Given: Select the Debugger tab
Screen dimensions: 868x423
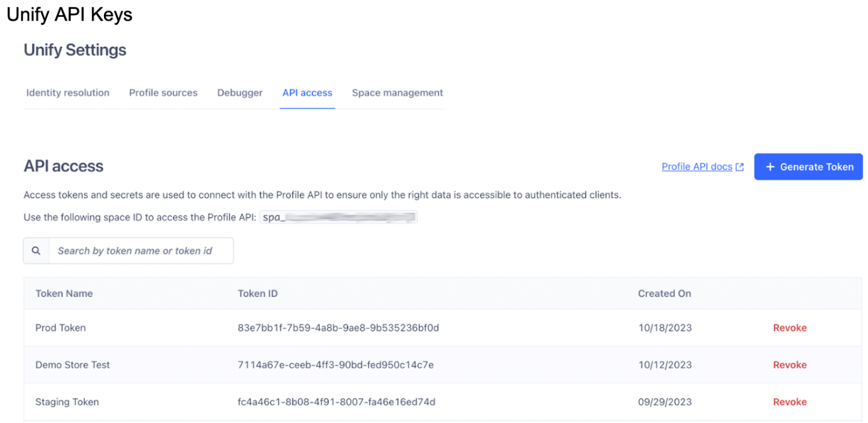Looking at the screenshot, I should tap(240, 92).
